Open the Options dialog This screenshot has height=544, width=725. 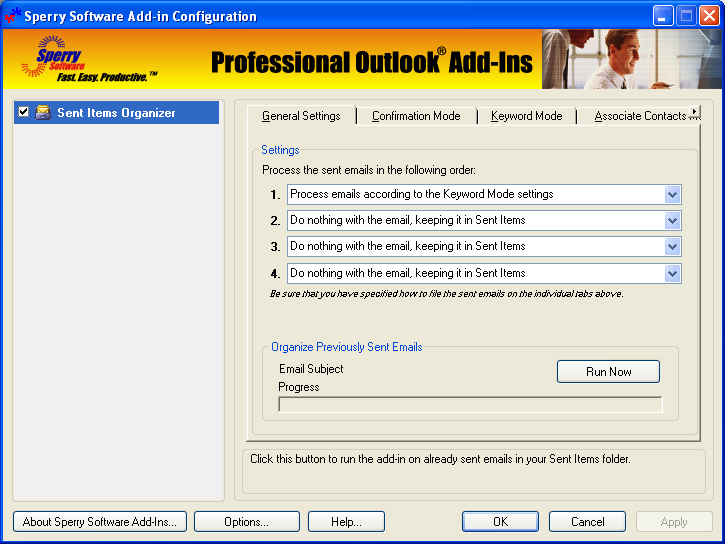pyautogui.click(x=247, y=522)
